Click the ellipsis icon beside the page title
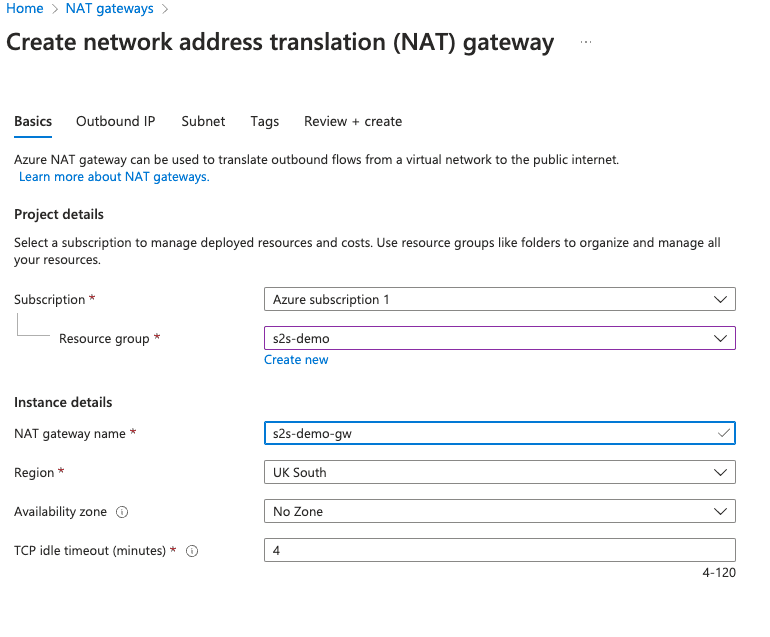 click(586, 43)
